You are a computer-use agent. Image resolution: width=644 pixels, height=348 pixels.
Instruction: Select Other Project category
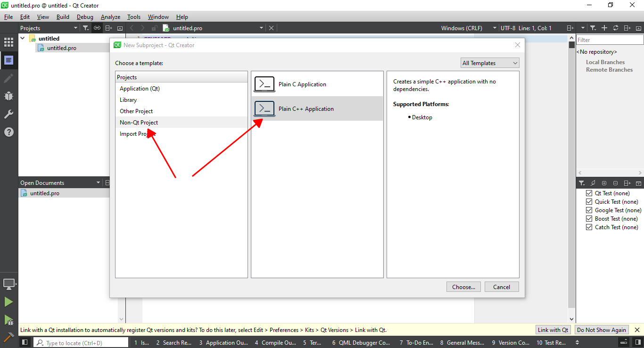(x=182, y=111)
